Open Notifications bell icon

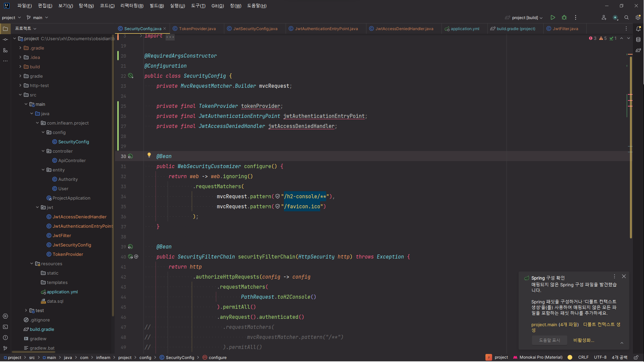pos(638,29)
